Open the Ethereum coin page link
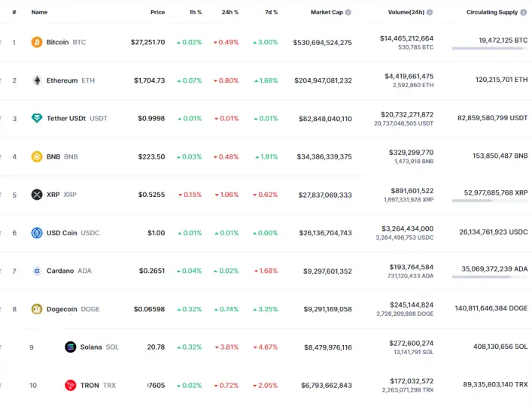This screenshot has height=409, width=532. 71,80
